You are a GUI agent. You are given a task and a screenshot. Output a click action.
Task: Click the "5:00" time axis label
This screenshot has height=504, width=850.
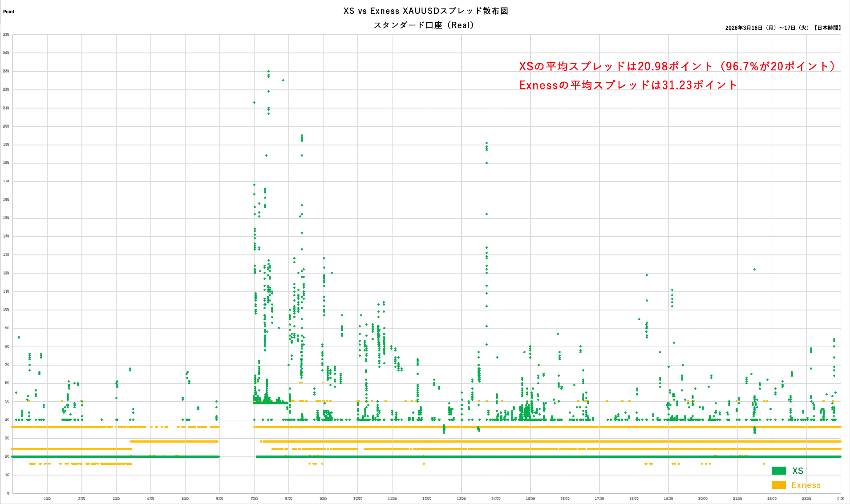[x=185, y=499]
